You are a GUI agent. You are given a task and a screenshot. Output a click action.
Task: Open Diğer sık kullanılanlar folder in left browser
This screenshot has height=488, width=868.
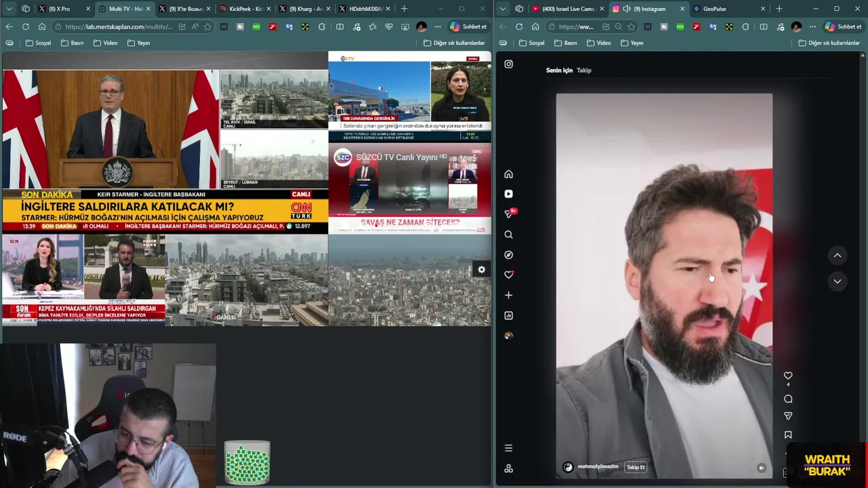[454, 43]
